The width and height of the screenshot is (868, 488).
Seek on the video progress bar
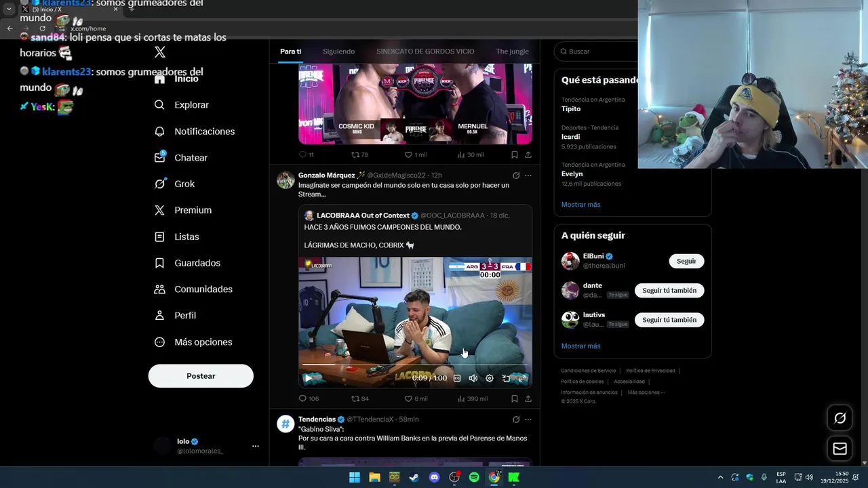click(x=415, y=366)
